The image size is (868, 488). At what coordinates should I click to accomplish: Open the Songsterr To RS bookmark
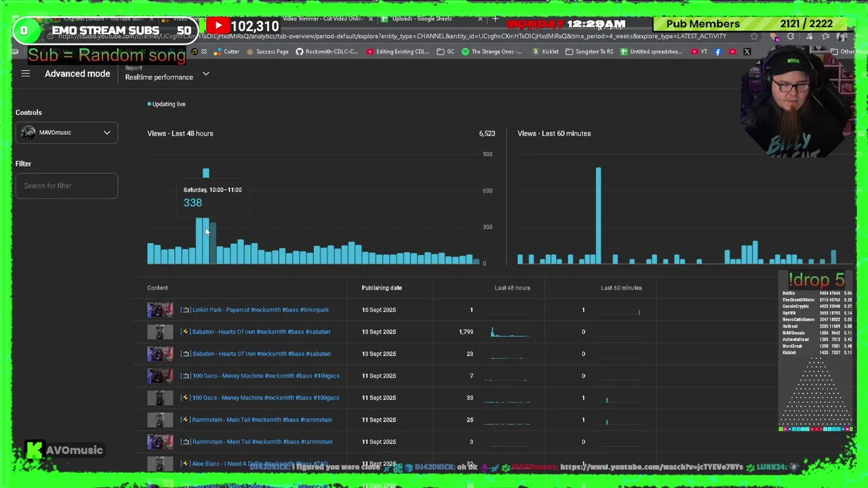(x=589, y=52)
